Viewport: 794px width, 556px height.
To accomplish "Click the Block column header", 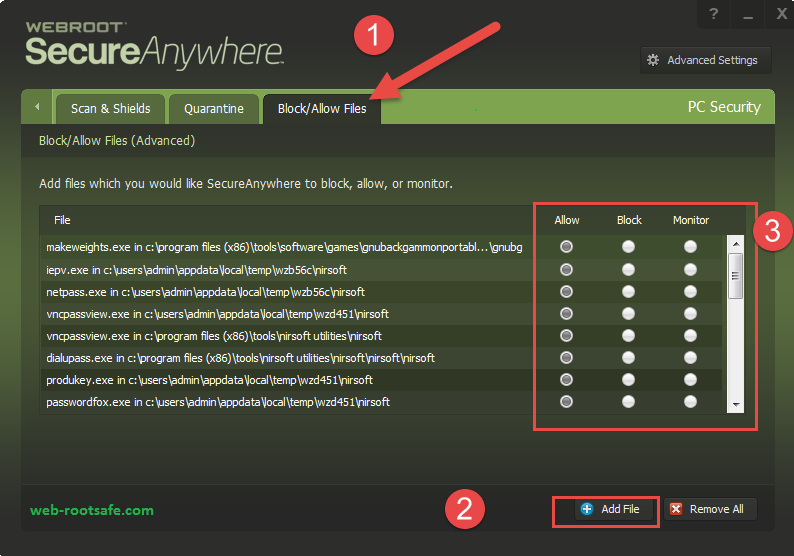I will [x=629, y=220].
